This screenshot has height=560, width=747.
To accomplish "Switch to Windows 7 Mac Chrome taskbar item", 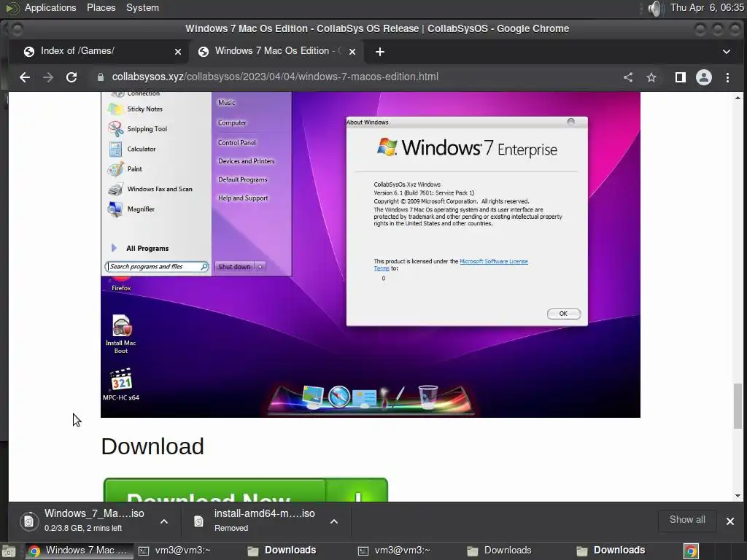I will tap(79, 551).
